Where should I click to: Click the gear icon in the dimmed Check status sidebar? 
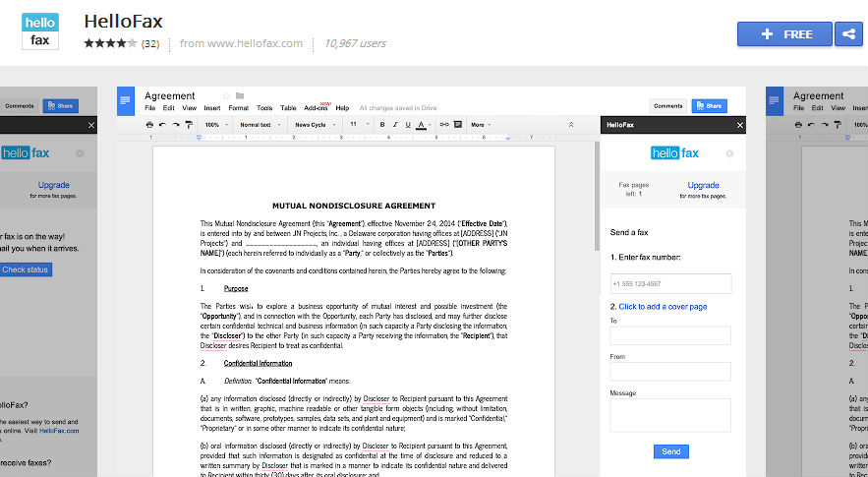point(81,153)
